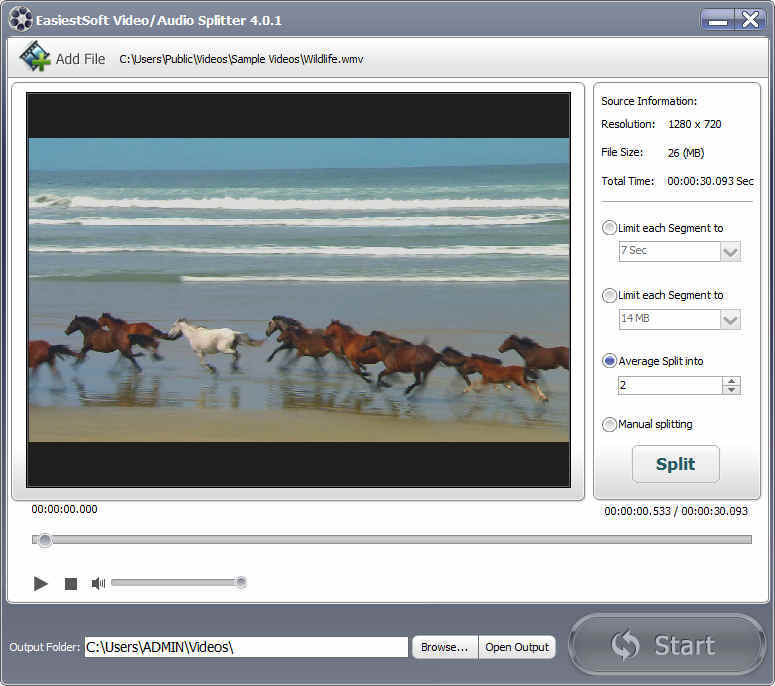775x686 pixels.
Task: Open the '7 Sec' dropdown arrow
Action: pyautogui.click(x=731, y=252)
